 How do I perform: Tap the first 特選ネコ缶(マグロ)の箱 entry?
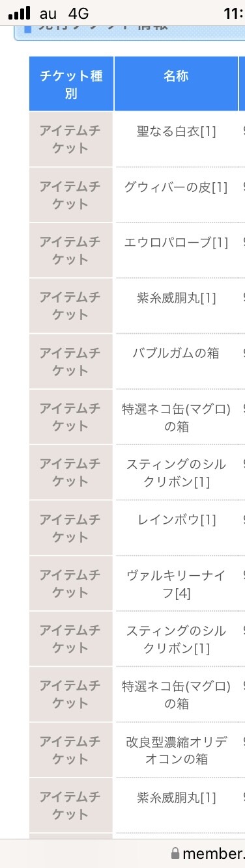176,417
